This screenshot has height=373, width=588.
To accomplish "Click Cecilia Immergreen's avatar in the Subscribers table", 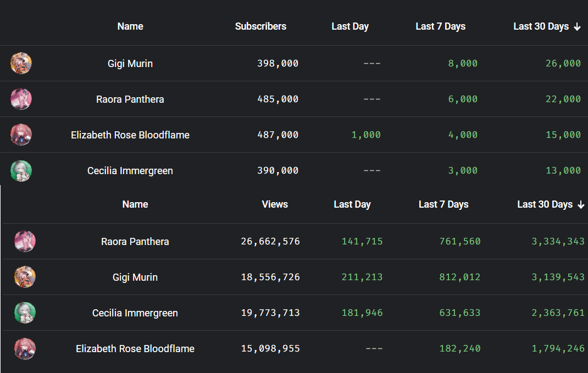I will coord(21,171).
